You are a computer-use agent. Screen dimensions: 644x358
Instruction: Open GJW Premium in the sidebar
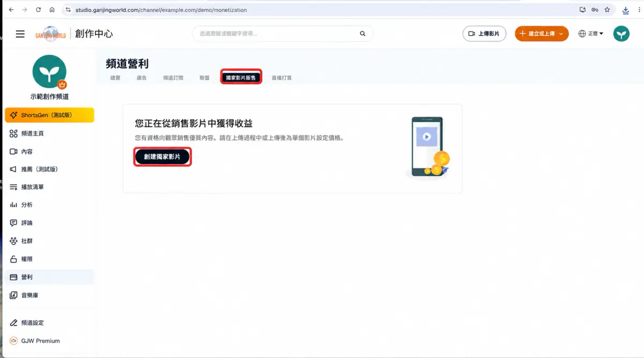(49, 341)
